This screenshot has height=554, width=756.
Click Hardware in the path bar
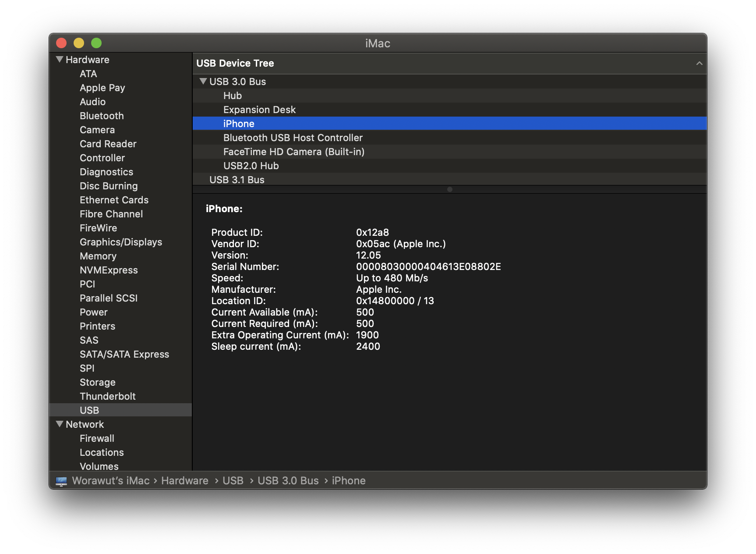[185, 481]
